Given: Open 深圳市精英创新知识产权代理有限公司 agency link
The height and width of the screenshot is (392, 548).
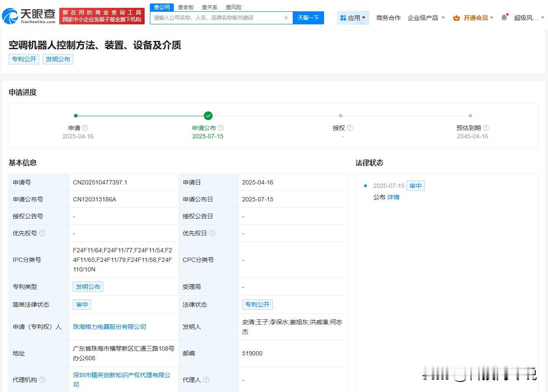Looking at the screenshot, I should click(x=122, y=380).
